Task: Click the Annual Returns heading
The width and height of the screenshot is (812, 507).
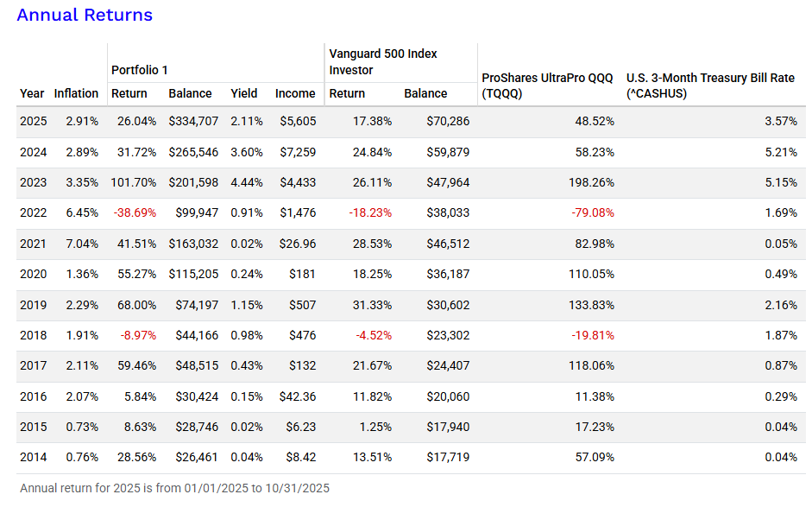Action: [x=85, y=15]
